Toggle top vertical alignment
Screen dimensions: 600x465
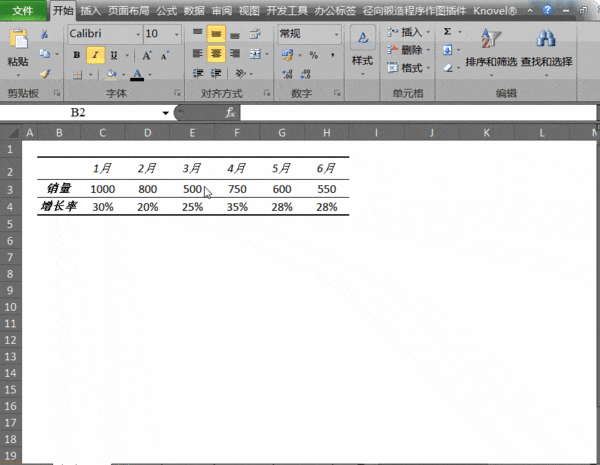pyautogui.click(x=197, y=33)
